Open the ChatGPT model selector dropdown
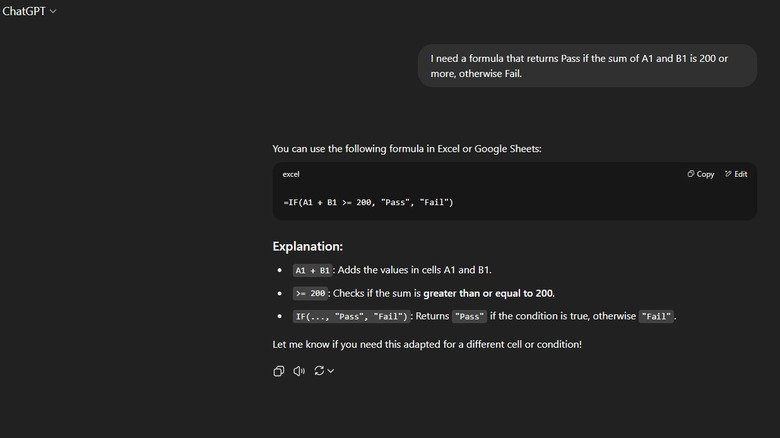780x438 pixels. tap(30, 11)
